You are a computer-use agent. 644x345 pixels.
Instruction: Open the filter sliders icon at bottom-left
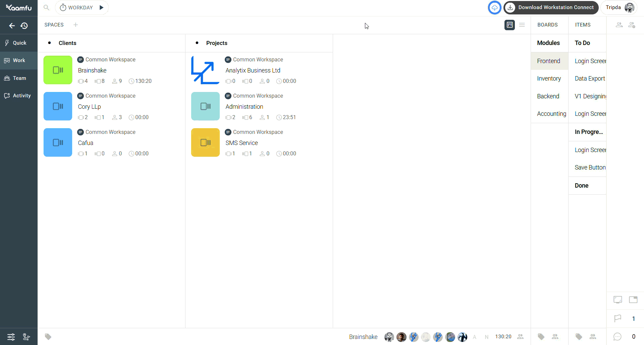pyautogui.click(x=11, y=337)
